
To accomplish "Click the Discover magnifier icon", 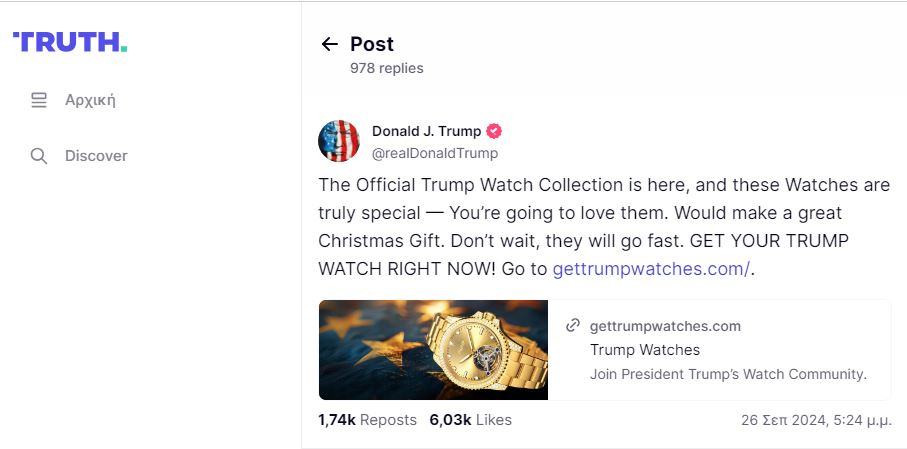I will click(39, 156).
